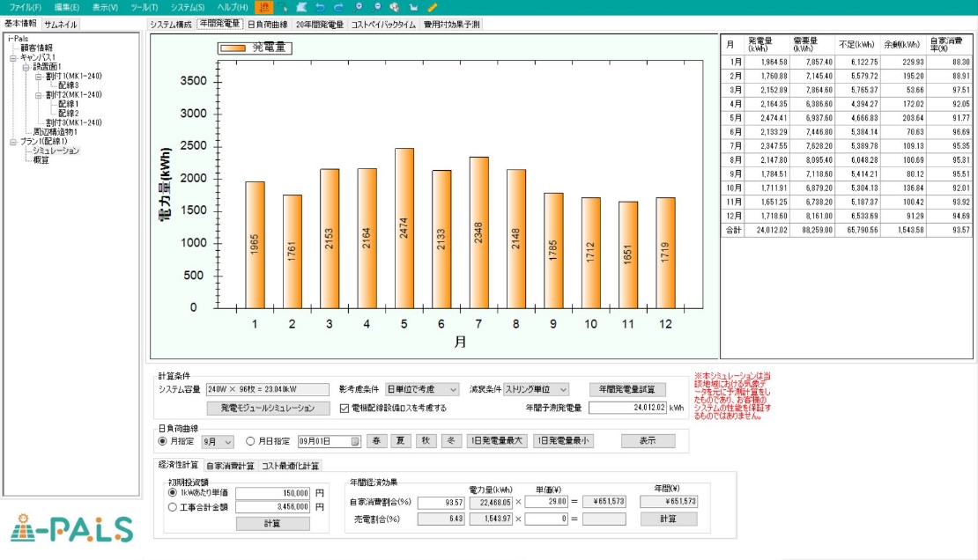
Task: Click the zoom out magnifier icon
Action: tap(377, 7)
